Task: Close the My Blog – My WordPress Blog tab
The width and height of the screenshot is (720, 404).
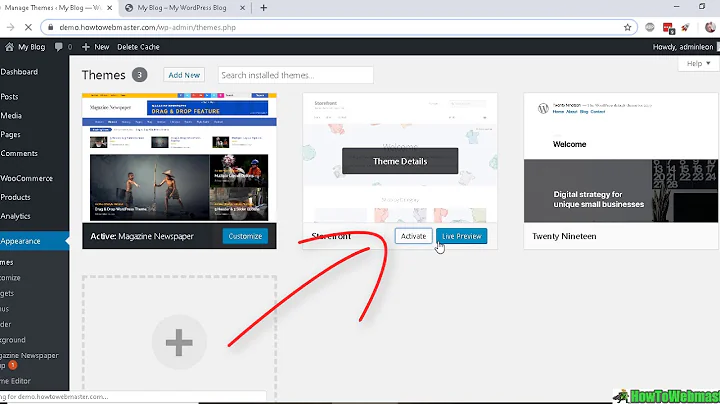Action: point(242,8)
